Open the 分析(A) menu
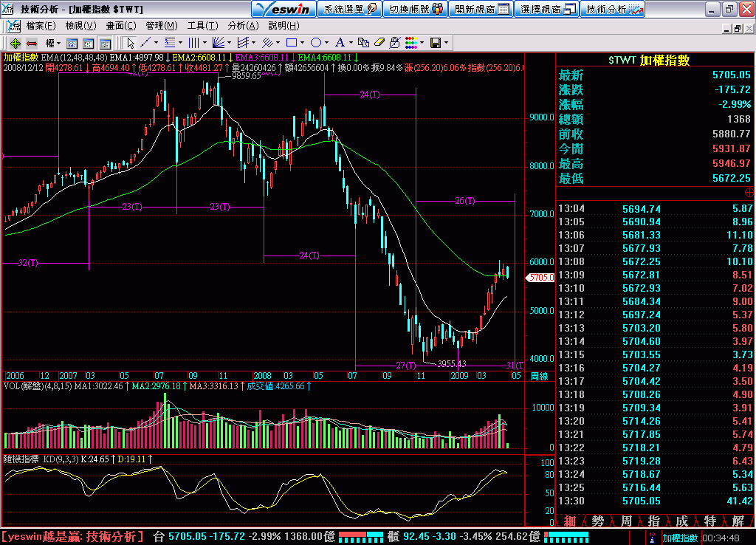The width and height of the screenshot is (756, 545). click(243, 26)
